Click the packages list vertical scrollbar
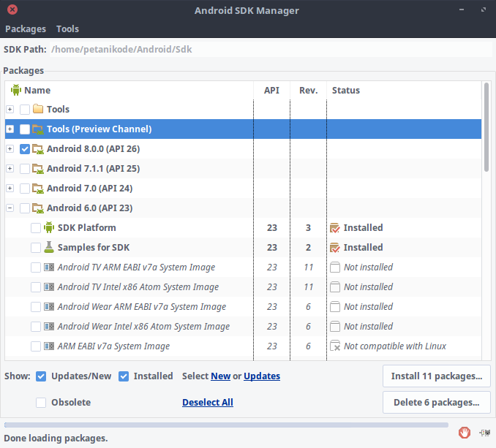The image size is (496, 448). [x=486, y=127]
